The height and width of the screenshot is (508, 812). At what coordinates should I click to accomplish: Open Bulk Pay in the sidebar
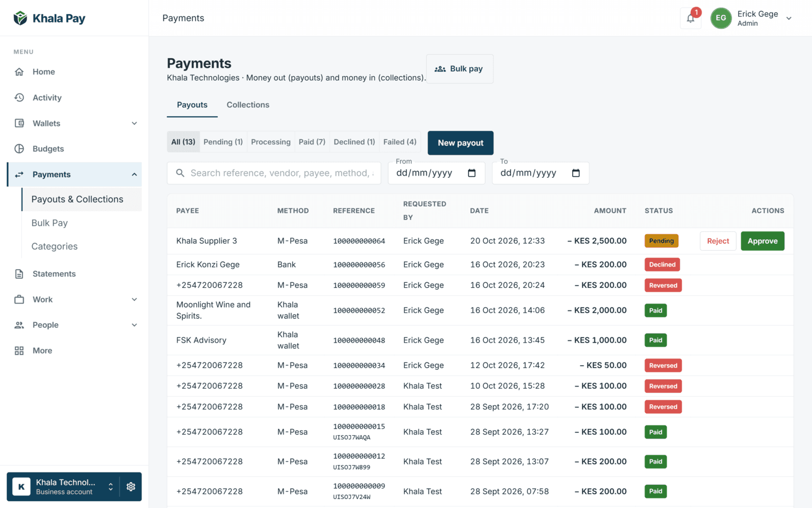click(x=50, y=223)
